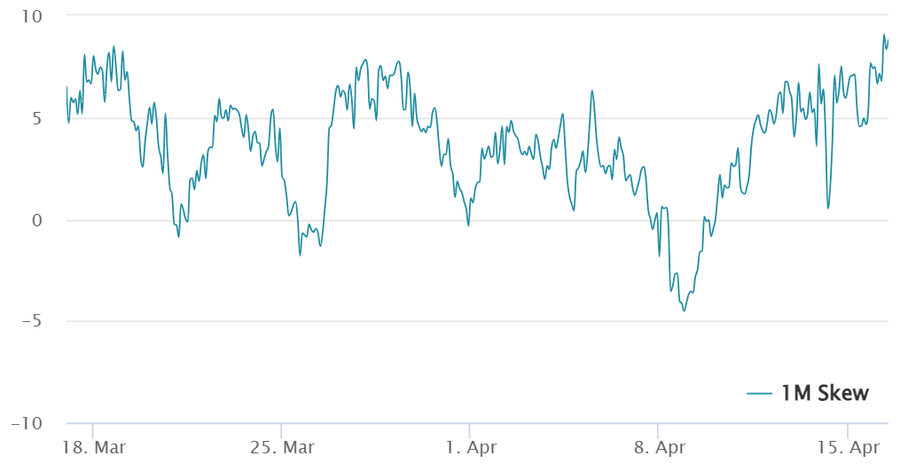900x473 pixels.
Task: Click the lowest trough of the skew line
Action: (684, 311)
